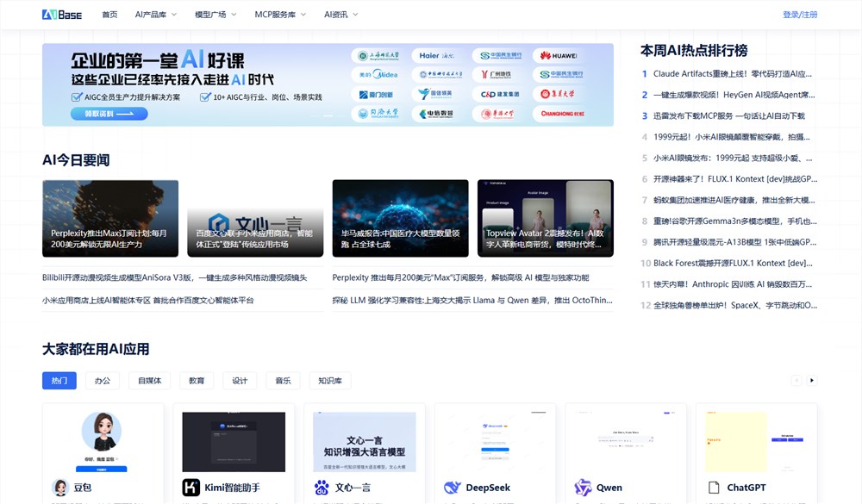Select the Kimi智能助手 K icon
The width and height of the screenshot is (862, 504).
[191, 488]
